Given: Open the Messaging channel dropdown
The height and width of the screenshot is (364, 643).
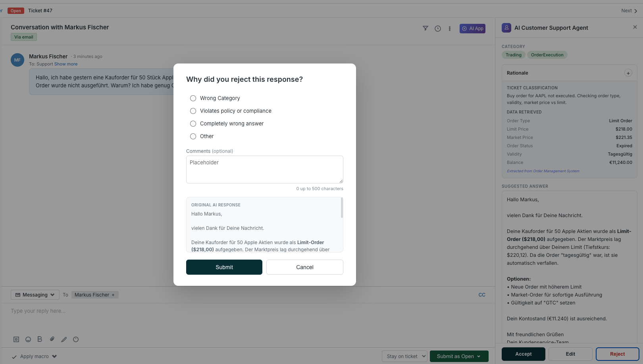Looking at the screenshot, I should coord(35,295).
